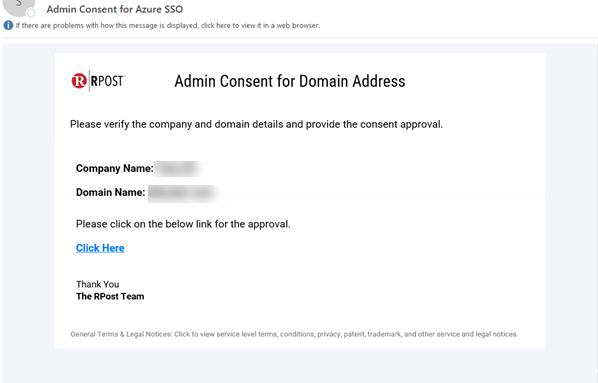Screen dimensions: 598x383
Task: Click 'service level terms' in the footer
Action: [247, 334]
